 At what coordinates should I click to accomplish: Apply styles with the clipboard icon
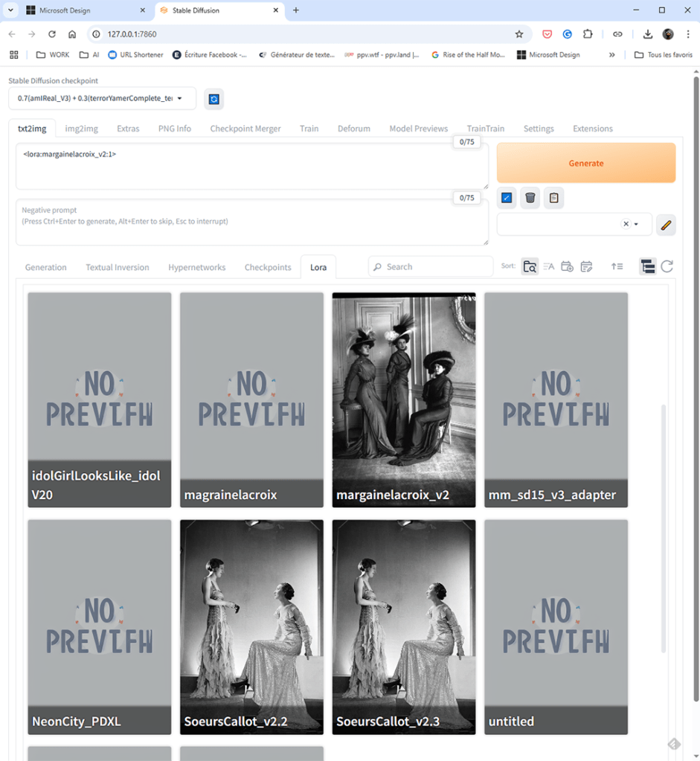coord(554,198)
